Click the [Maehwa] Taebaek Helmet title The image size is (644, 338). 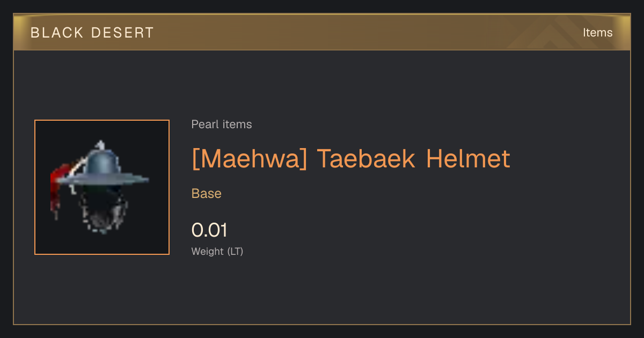351,159
